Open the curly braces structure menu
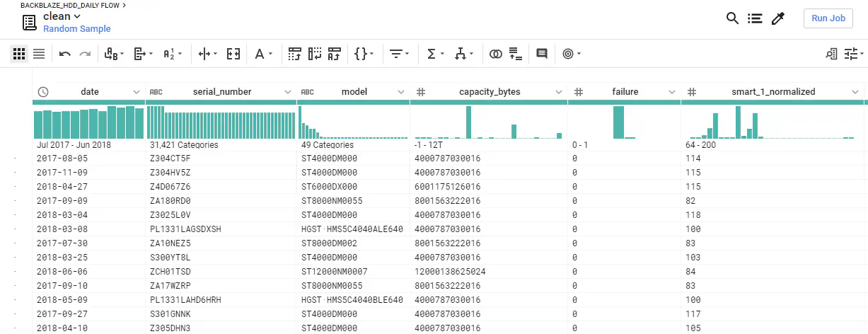868x334 pixels. 364,54
